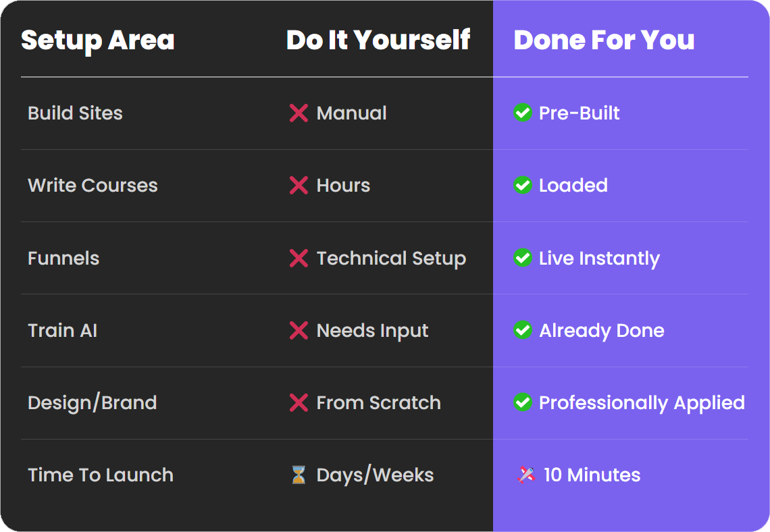Click the green checkmark beside Already Done
Viewport: 770px width, 532px height.
[523, 330]
